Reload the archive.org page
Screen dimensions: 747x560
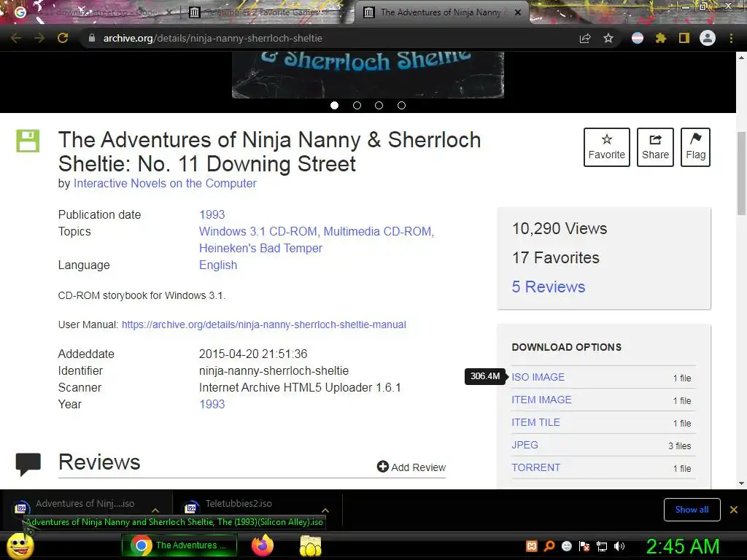(63, 38)
